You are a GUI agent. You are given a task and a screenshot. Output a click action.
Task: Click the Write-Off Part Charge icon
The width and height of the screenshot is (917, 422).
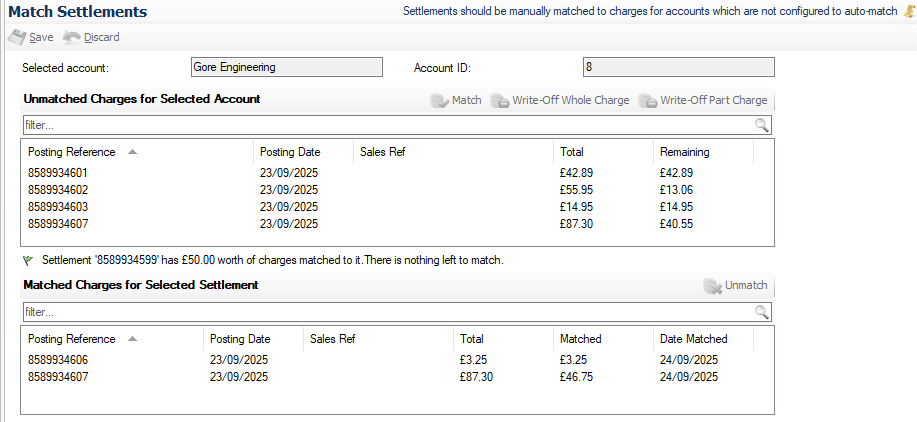tap(647, 100)
